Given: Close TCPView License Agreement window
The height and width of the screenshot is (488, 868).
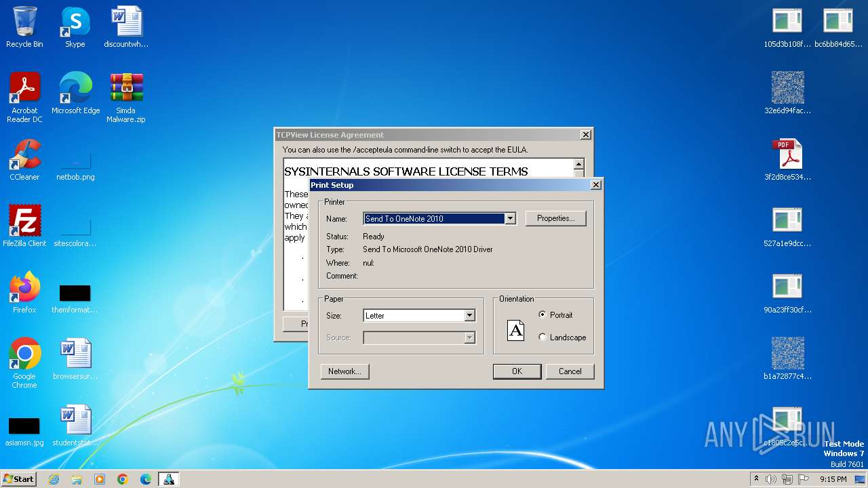Looking at the screenshot, I should coord(585,135).
